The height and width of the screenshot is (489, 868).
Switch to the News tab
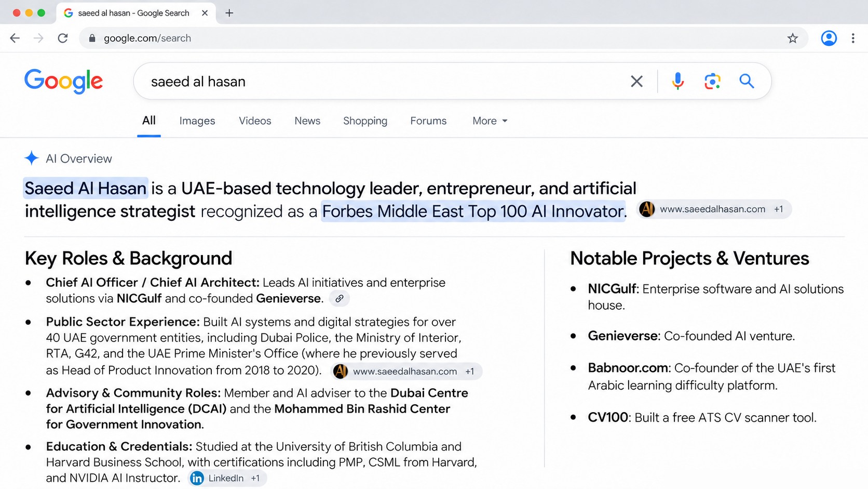pyautogui.click(x=307, y=121)
